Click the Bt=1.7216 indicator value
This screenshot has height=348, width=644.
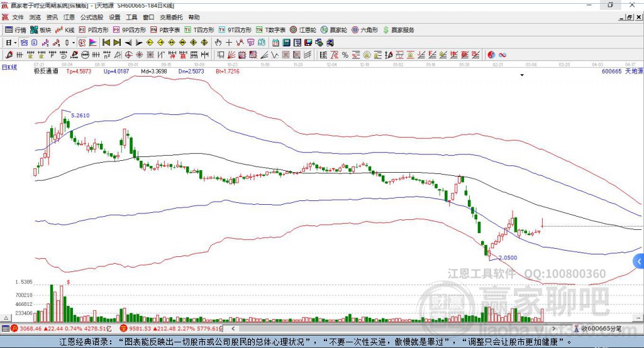(x=228, y=71)
